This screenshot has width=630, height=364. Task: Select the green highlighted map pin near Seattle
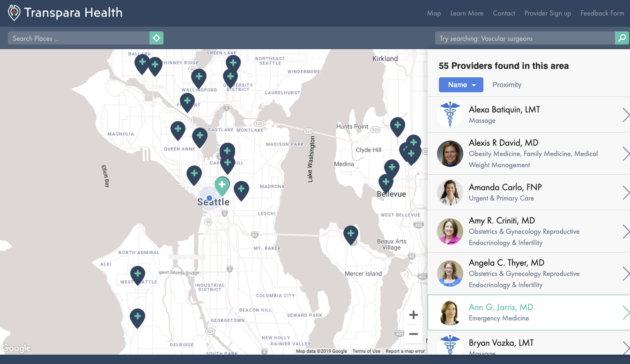point(222,186)
